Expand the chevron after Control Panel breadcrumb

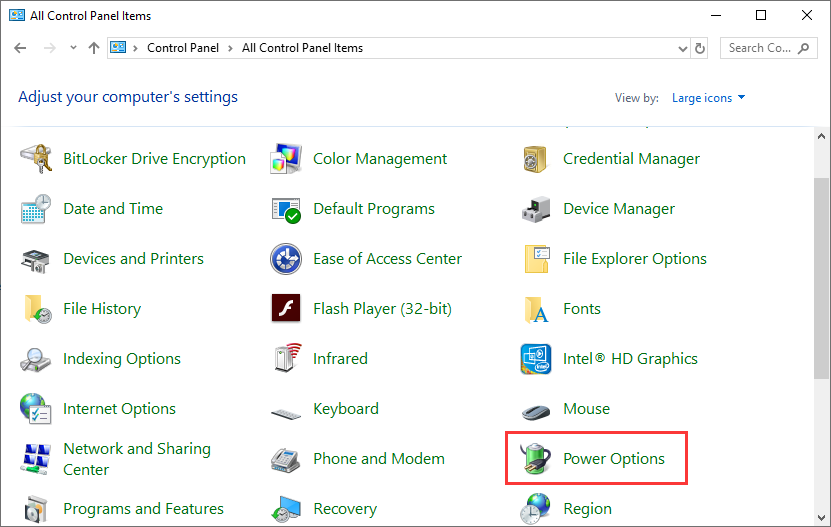pyautogui.click(x=230, y=48)
